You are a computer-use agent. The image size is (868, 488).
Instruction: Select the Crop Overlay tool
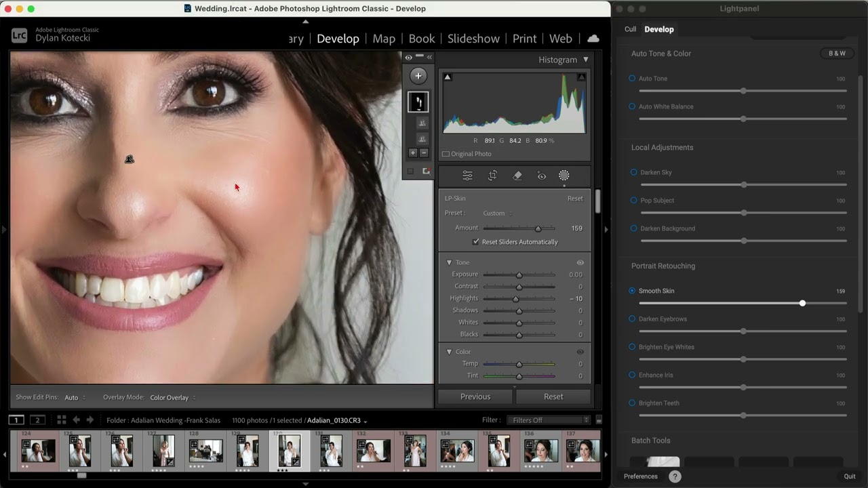(492, 176)
